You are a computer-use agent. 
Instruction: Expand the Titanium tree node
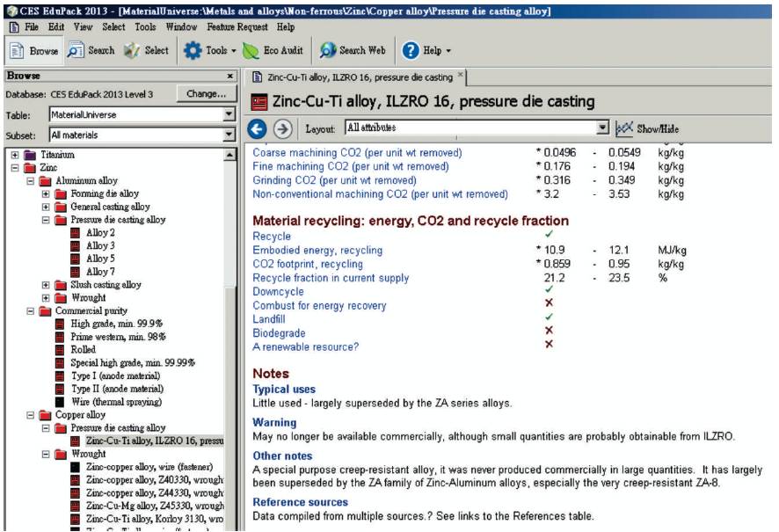click(15, 155)
